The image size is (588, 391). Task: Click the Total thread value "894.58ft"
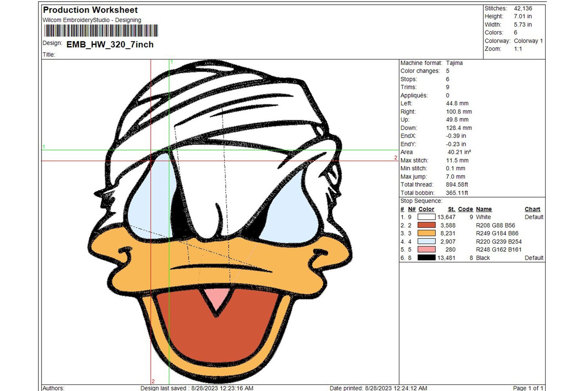[457, 185]
